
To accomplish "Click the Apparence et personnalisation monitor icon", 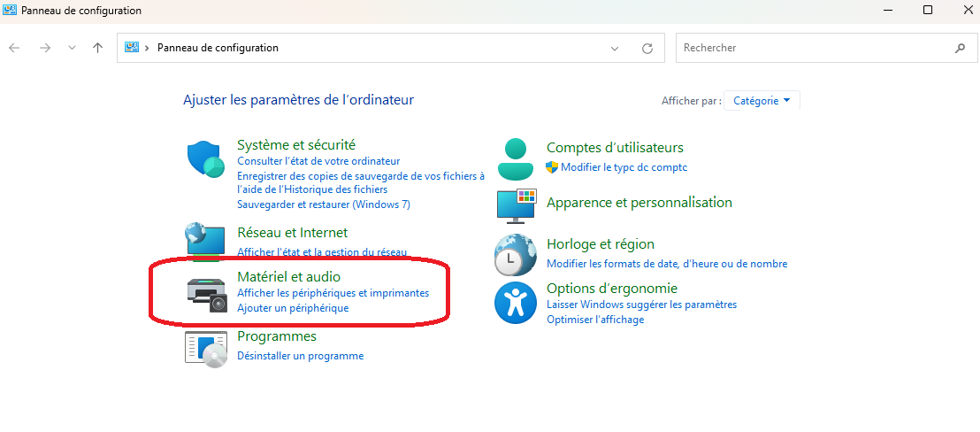I will click(x=517, y=205).
